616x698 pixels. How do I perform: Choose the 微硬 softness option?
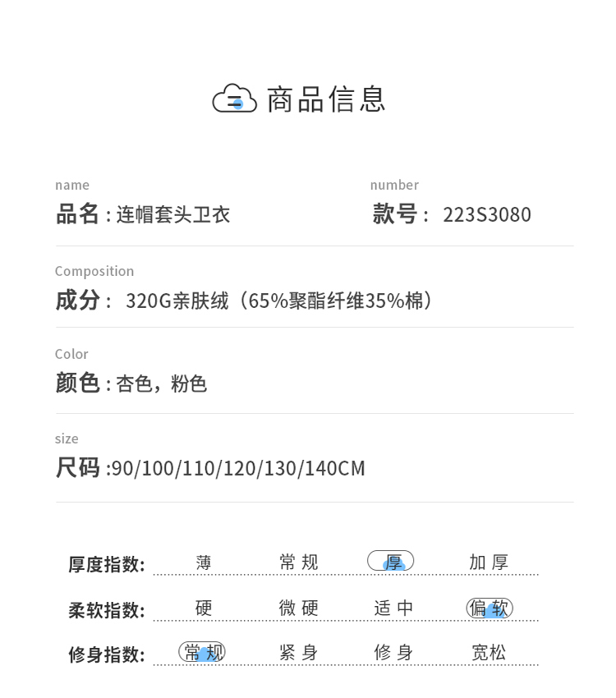(298, 608)
